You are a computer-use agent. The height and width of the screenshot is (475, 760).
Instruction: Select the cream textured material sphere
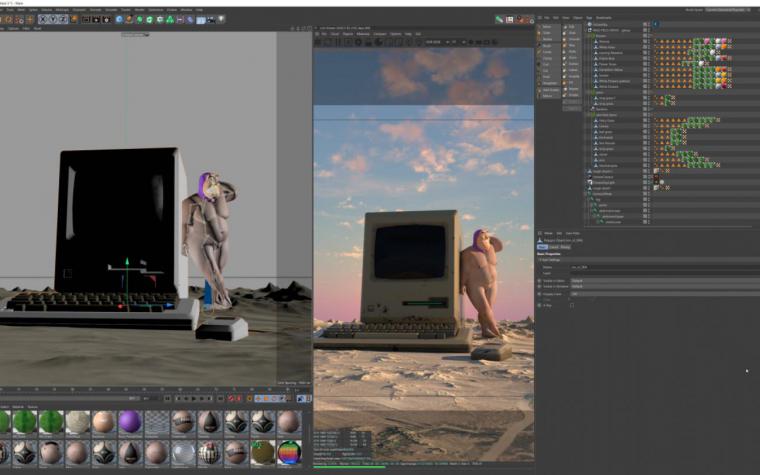coord(77,422)
